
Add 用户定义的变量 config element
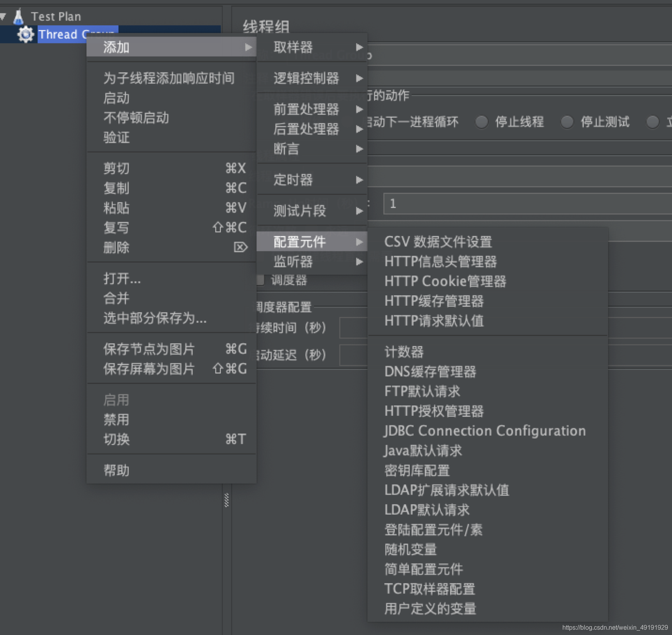coord(488,609)
